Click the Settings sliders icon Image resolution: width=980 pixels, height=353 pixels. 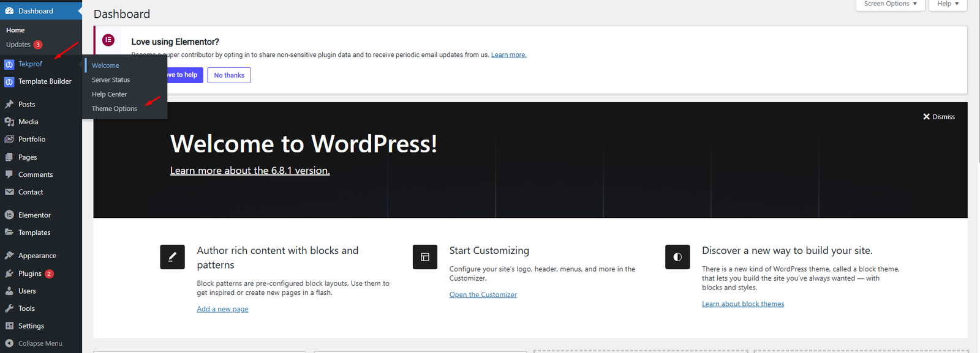[9, 326]
